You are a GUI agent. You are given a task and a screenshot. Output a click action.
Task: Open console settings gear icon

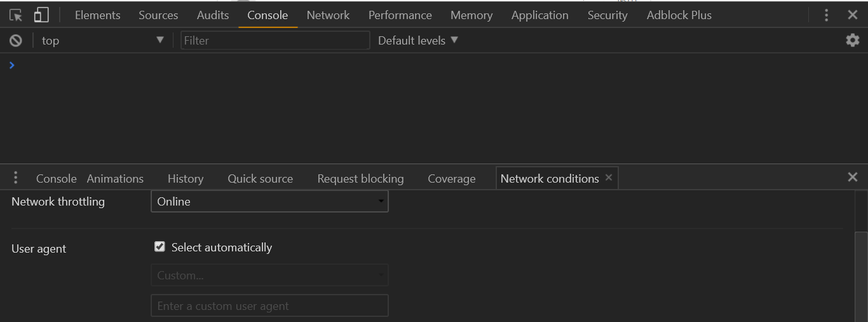[x=852, y=40]
